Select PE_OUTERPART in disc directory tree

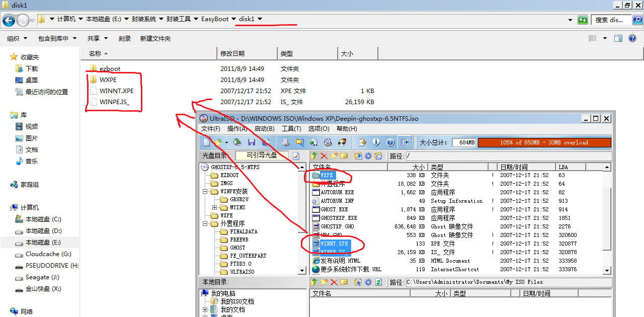248,256
